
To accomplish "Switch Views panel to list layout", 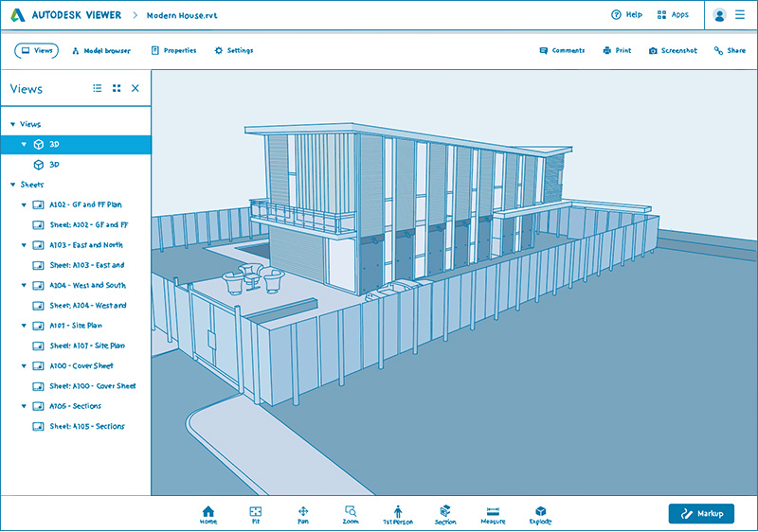I will pos(98,88).
